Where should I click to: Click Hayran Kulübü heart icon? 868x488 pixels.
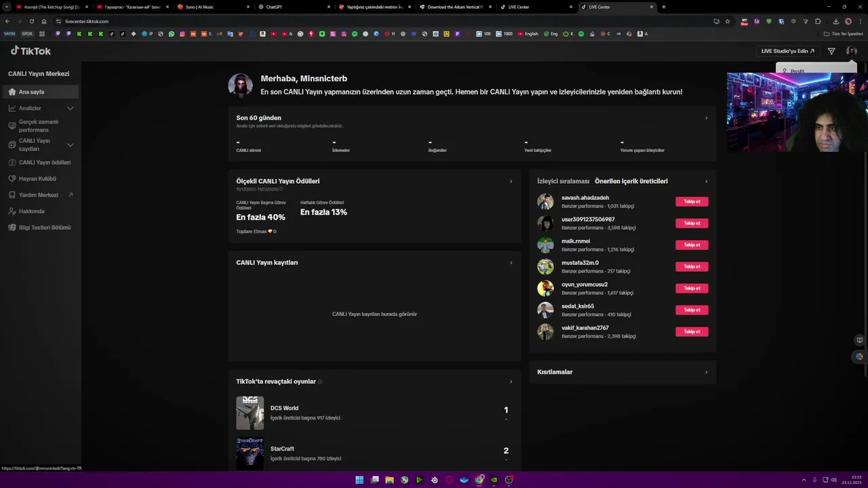(x=12, y=178)
